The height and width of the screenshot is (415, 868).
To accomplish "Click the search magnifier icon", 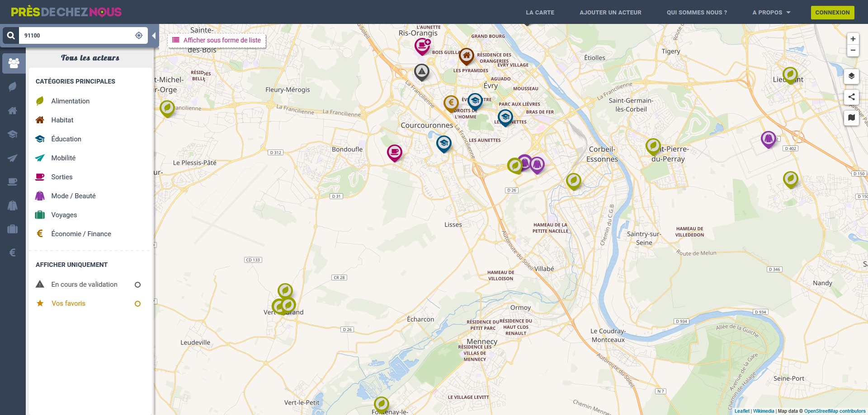I will tap(11, 35).
